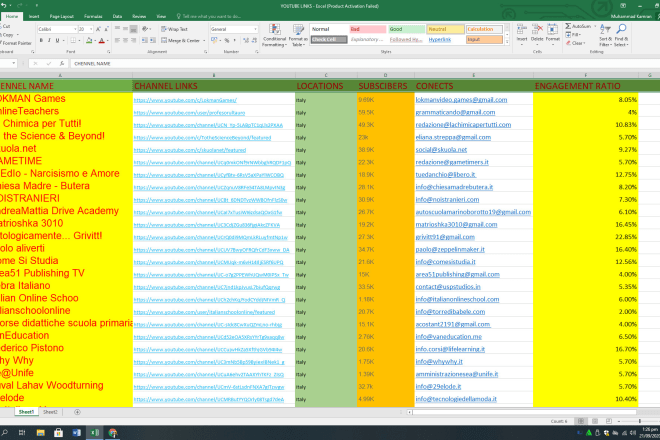
Task: Open Format cells menu
Action: (552, 35)
